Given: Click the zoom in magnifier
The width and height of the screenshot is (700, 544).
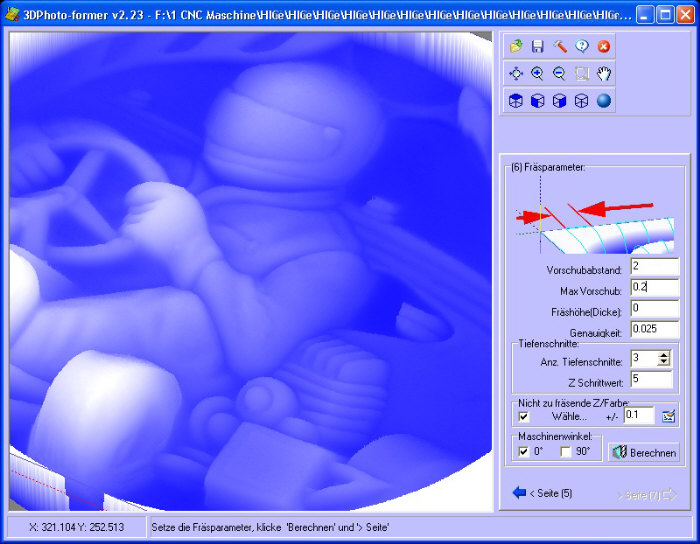Looking at the screenshot, I should click(538, 73).
